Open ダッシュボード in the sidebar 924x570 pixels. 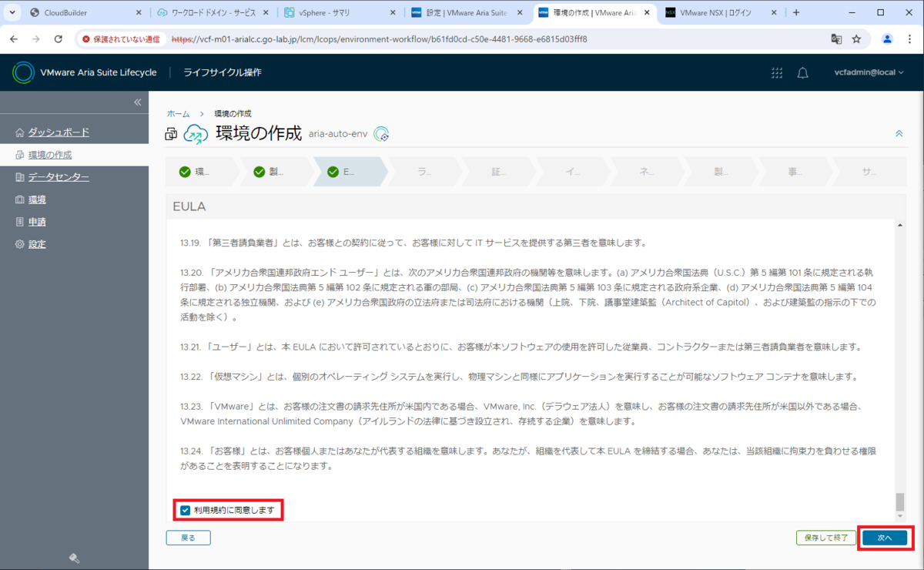tap(59, 132)
